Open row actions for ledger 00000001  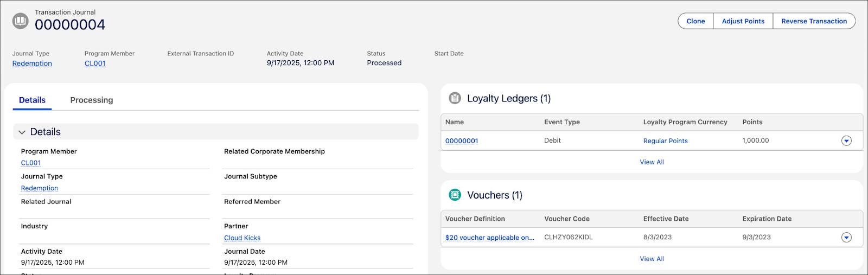click(846, 141)
